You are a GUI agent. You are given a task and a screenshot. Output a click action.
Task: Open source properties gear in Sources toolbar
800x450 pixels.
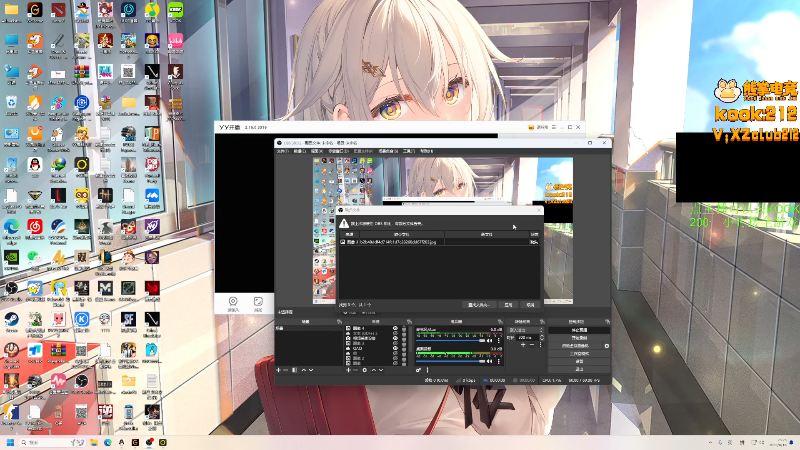click(x=365, y=370)
